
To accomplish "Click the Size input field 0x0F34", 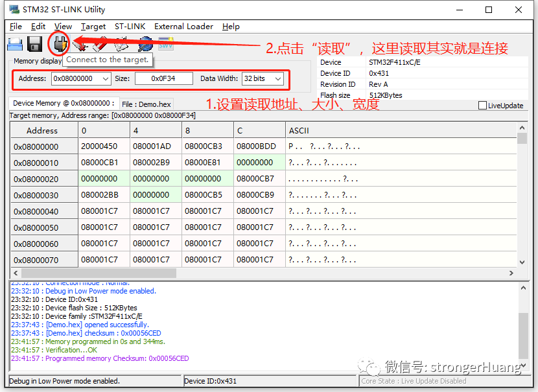I will pyautogui.click(x=163, y=78).
